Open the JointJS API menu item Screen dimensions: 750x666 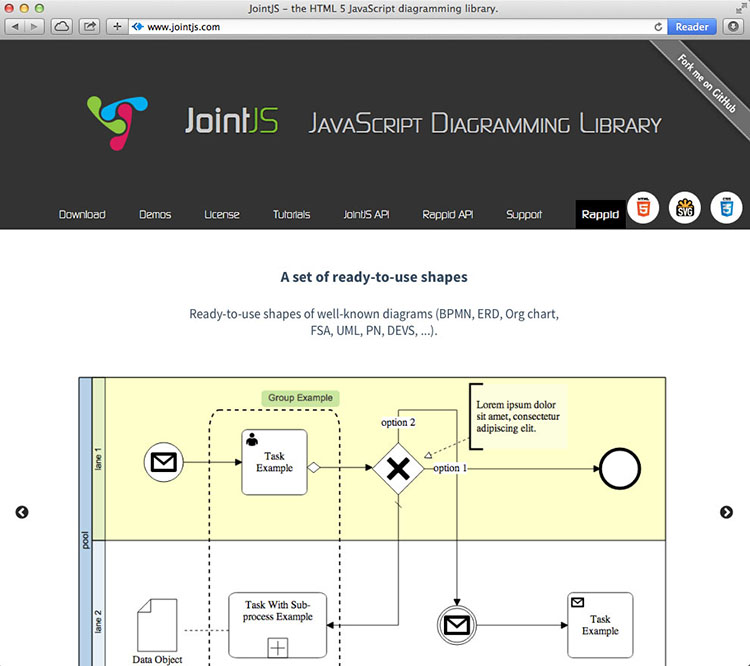(366, 214)
